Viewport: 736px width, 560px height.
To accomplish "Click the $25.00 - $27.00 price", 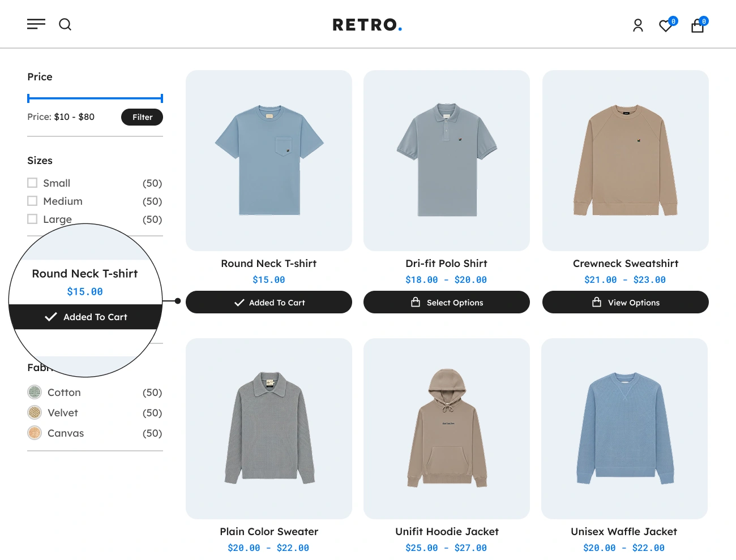I will (x=446, y=548).
